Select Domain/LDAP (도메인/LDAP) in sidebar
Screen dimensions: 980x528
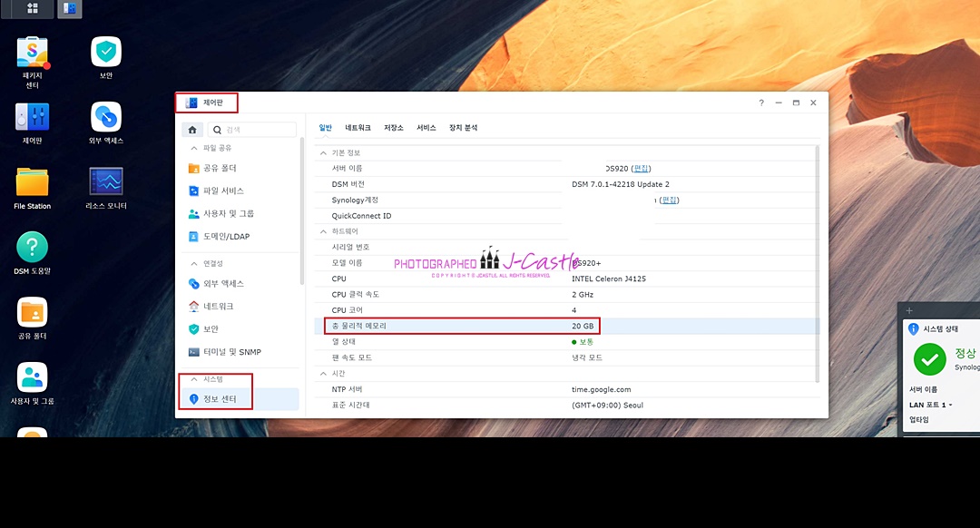238,236
